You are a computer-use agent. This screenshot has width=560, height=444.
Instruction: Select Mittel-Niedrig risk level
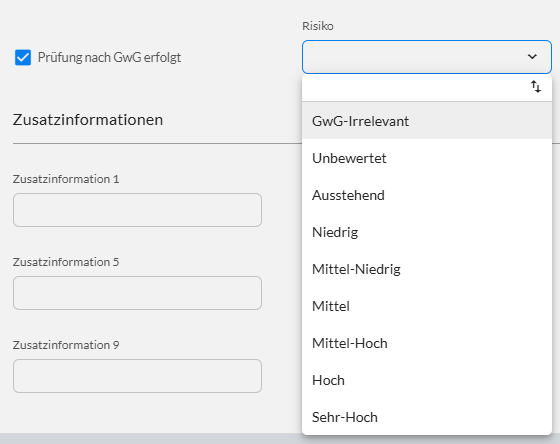[427, 269]
